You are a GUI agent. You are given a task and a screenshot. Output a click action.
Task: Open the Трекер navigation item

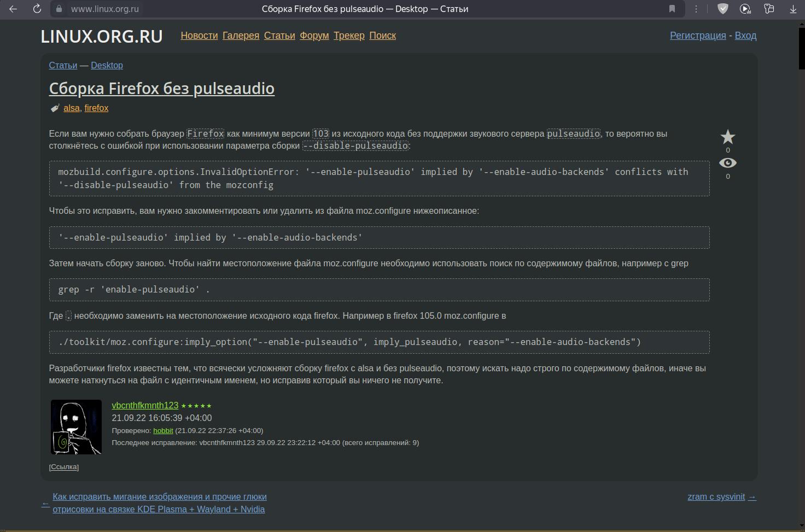point(349,36)
